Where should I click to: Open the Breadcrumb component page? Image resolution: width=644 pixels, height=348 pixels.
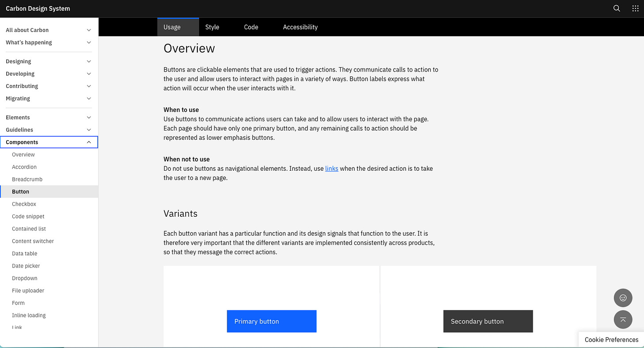tap(49, 180)
